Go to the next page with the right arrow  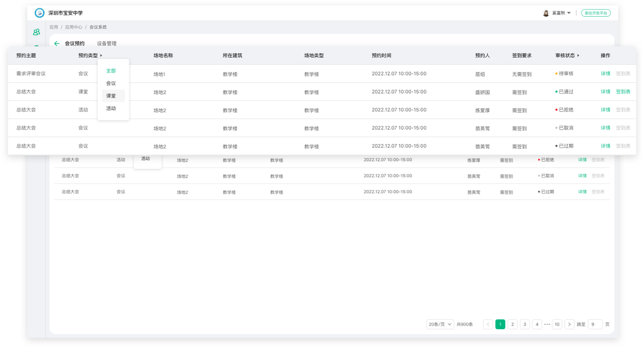570,324
